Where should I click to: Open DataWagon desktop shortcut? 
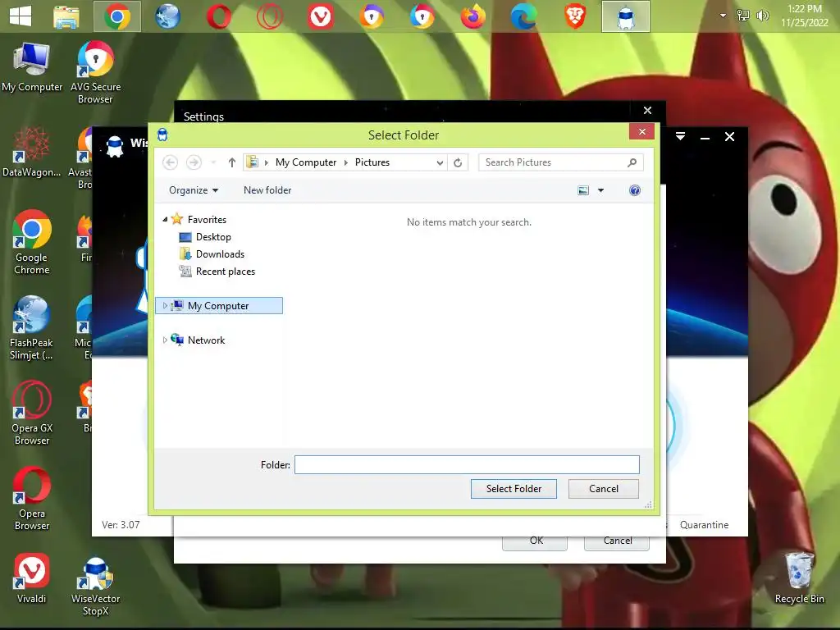(x=32, y=152)
